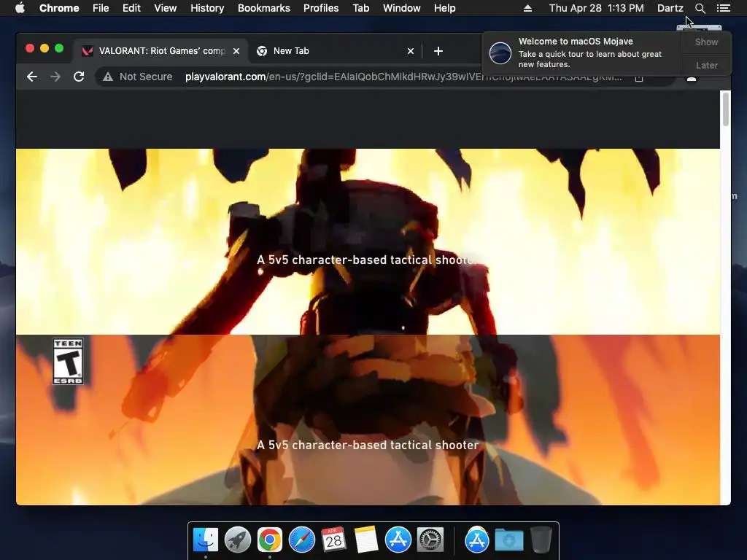Open the Window menu
Viewport: 747px width, 560px height.
tap(402, 8)
